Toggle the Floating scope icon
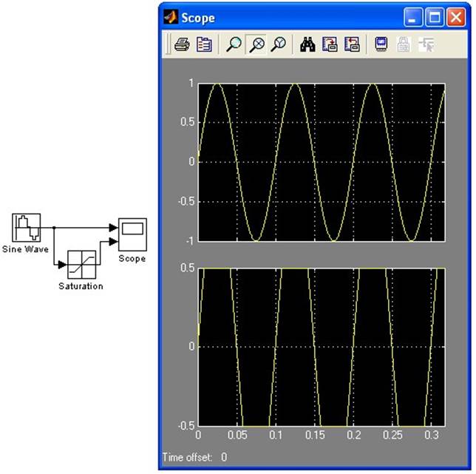476x474 pixels. tap(381, 44)
